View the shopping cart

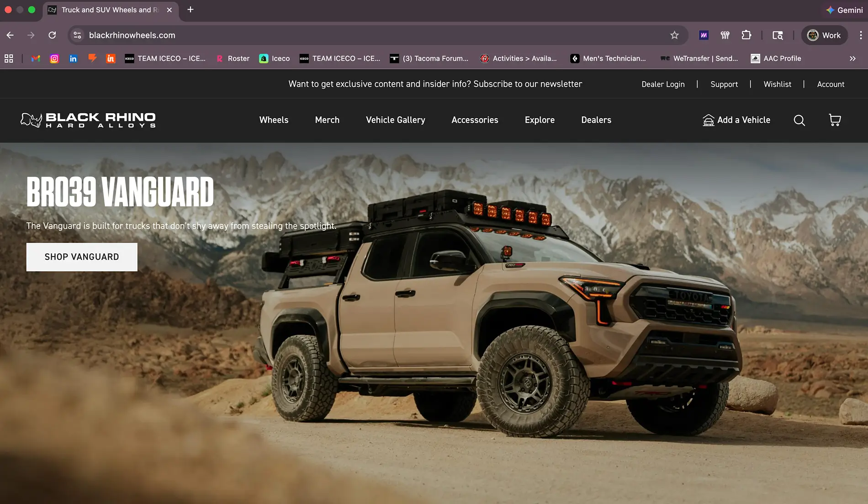[x=835, y=120]
